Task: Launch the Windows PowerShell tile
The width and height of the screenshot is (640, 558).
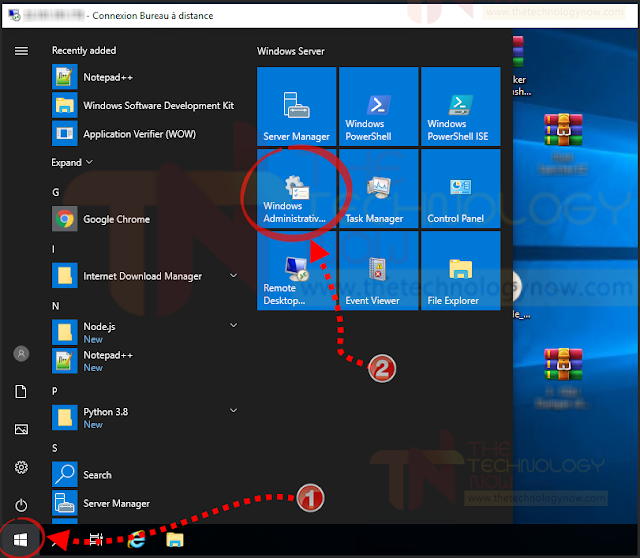Action: (378, 107)
